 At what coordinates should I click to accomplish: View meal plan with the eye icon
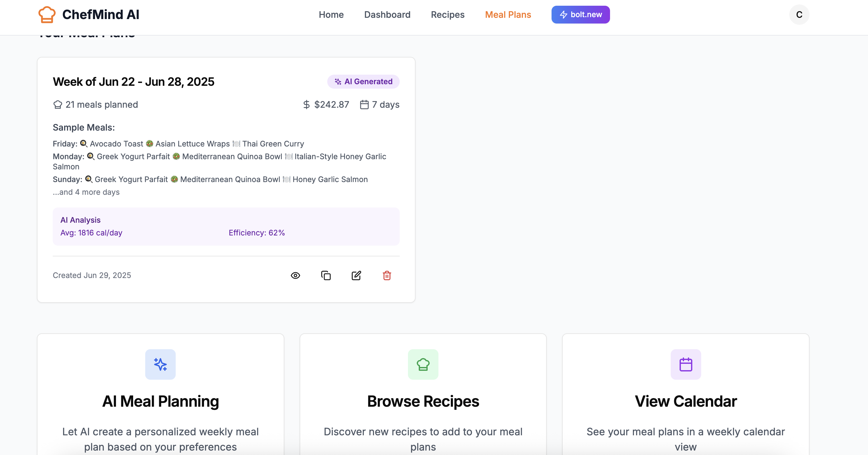(295, 275)
